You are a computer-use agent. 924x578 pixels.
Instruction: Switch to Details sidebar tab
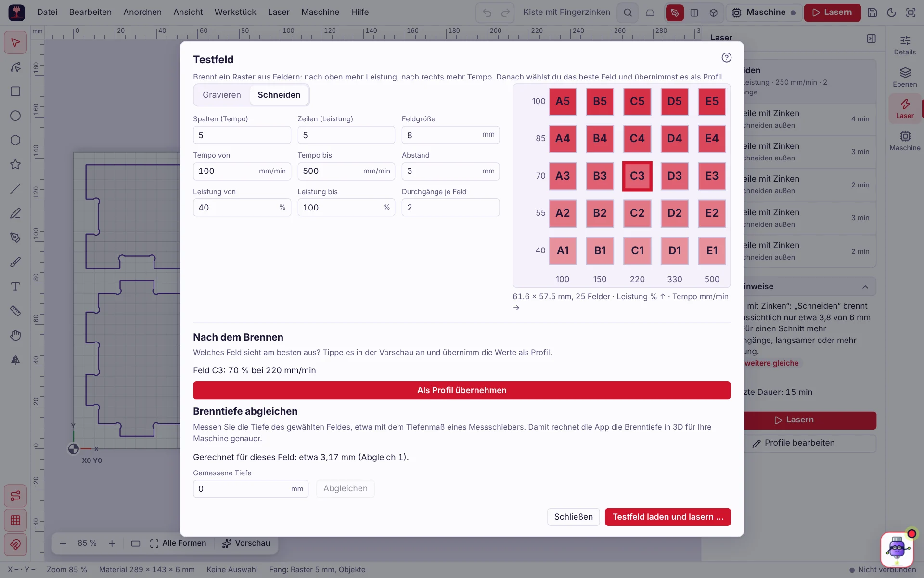[x=905, y=45]
